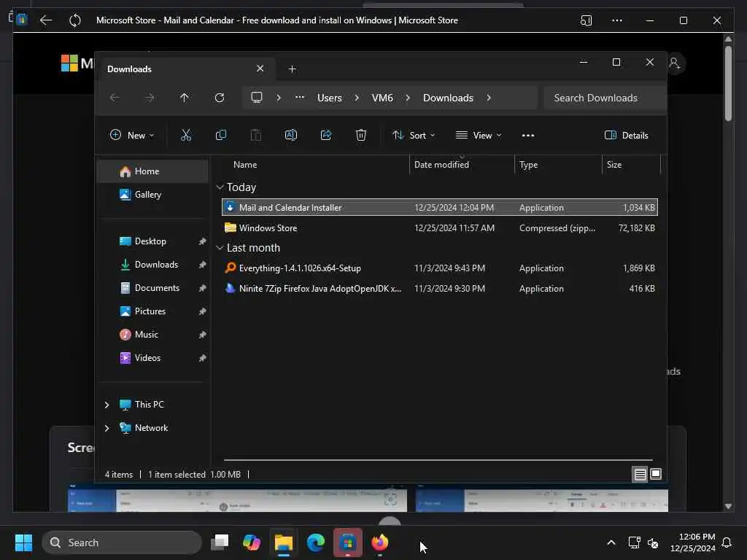Viewport: 747px width, 560px height.
Task: Open the Store title bar three-dots menu
Action: pyautogui.click(x=617, y=20)
